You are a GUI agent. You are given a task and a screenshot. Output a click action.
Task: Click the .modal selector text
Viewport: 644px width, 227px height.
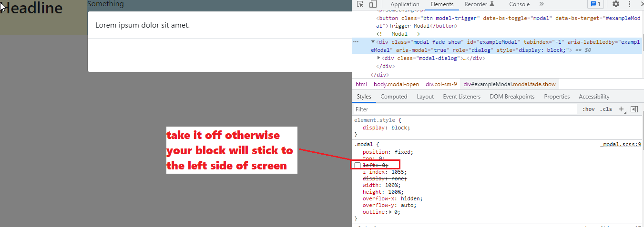point(365,144)
